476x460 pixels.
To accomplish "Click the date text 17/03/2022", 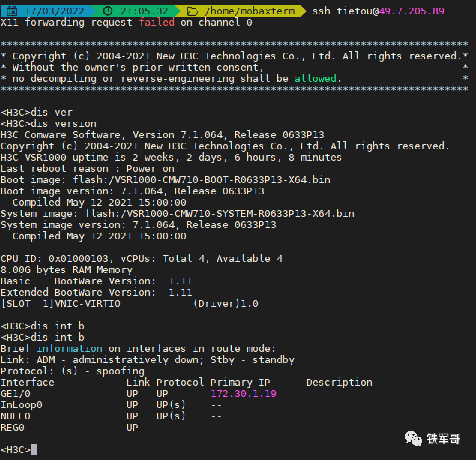I will (x=55, y=11).
